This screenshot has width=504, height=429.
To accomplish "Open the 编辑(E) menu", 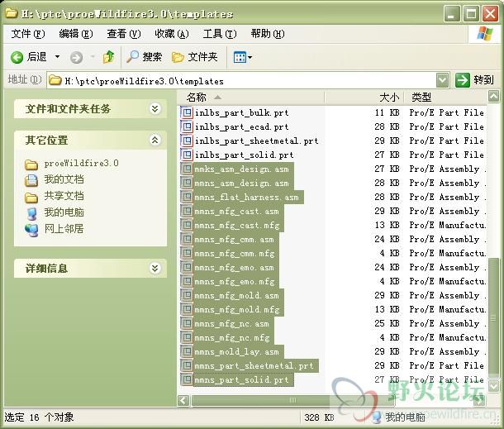I will [76, 34].
